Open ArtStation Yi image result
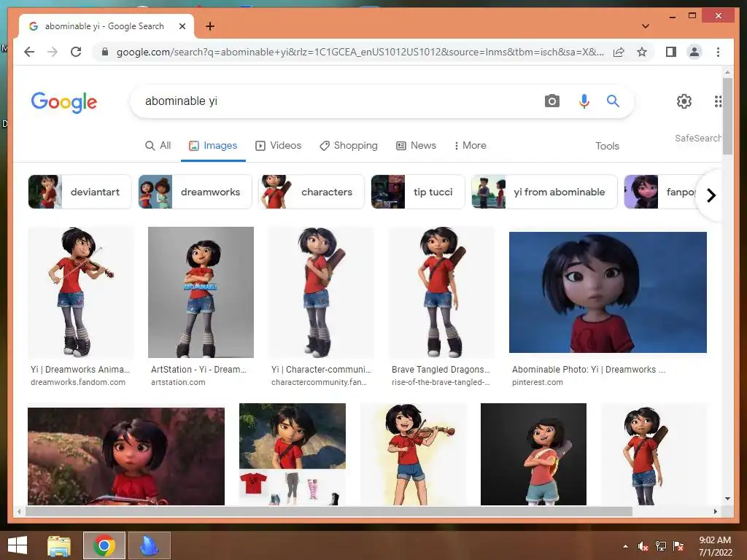This screenshot has height=560, width=747. click(x=201, y=292)
